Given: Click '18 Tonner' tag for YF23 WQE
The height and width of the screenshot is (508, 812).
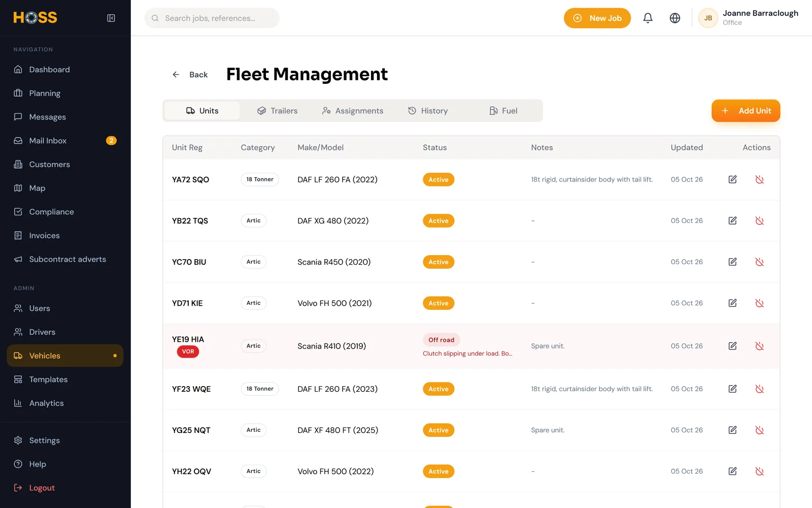Looking at the screenshot, I should pos(260,389).
